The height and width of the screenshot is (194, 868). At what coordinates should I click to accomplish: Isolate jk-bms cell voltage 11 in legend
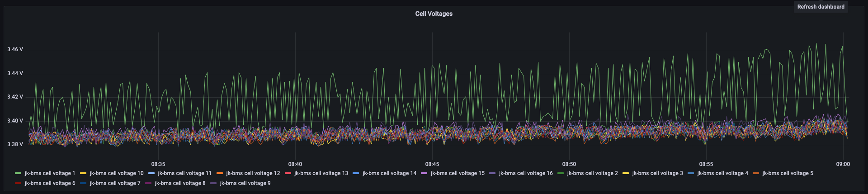pyautogui.click(x=184, y=173)
